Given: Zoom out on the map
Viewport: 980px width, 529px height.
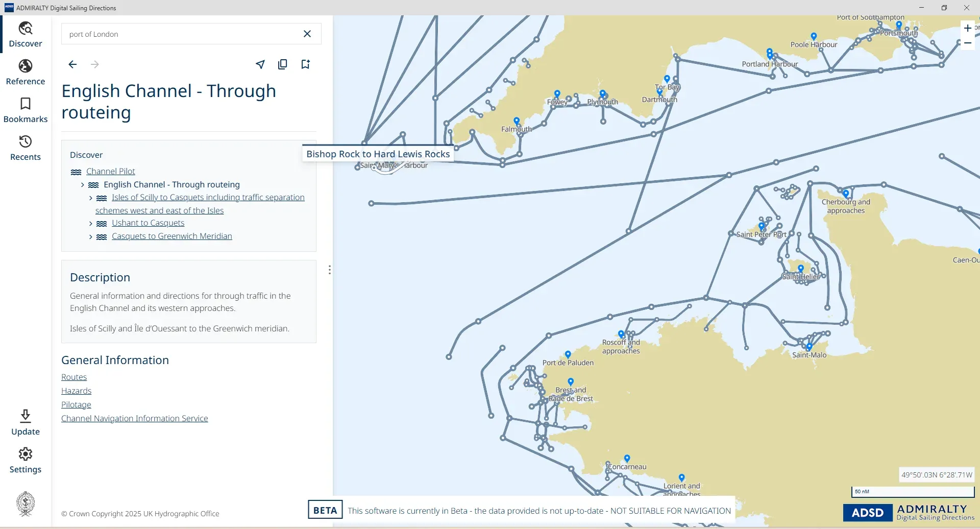Looking at the screenshot, I should [969, 43].
